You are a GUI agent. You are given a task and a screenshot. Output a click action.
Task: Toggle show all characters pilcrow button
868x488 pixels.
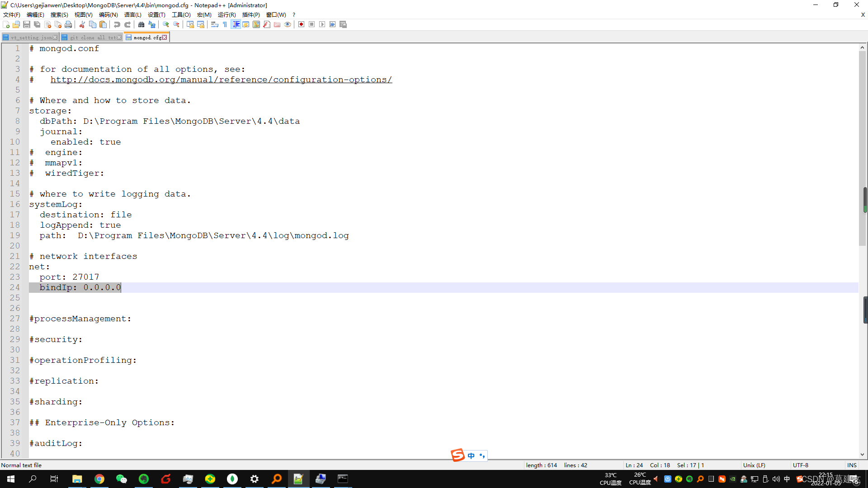(225, 24)
